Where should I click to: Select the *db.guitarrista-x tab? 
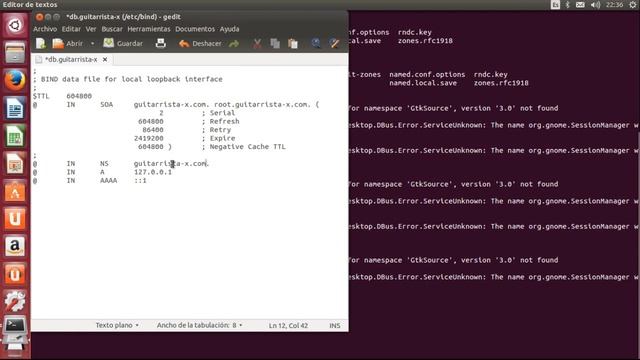(x=71, y=60)
